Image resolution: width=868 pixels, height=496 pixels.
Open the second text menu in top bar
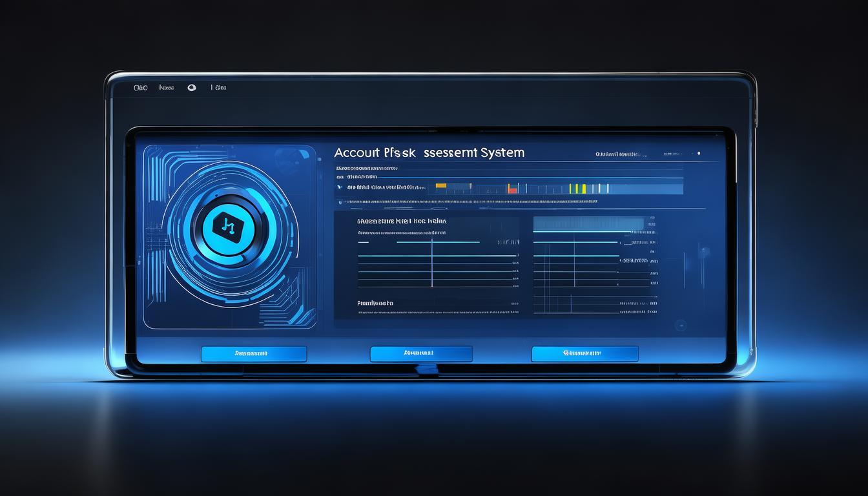[167, 88]
